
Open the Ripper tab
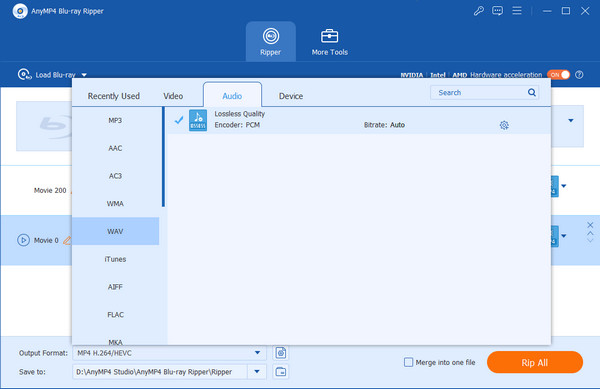(x=271, y=42)
